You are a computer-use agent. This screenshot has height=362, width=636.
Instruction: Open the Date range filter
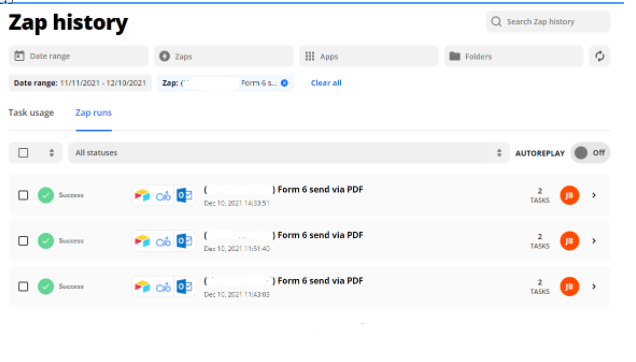coord(79,56)
